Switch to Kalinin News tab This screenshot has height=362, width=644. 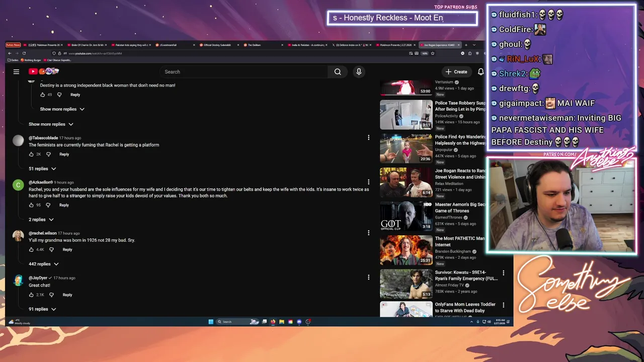(14, 45)
